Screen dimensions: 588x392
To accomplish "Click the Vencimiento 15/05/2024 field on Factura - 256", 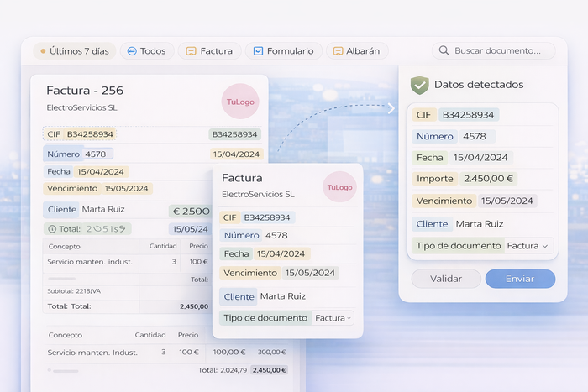I will pyautogui.click(x=98, y=189).
